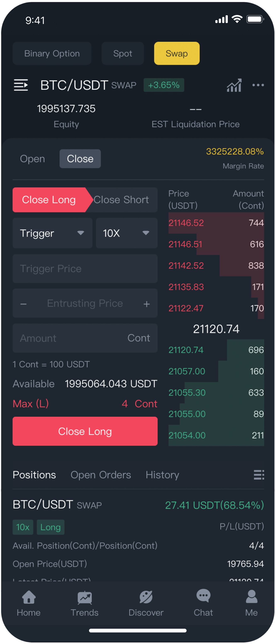Expand the Trigger order type dropdown
Image resolution: width=275 pixels, height=644 pixels.
point(52,233)
